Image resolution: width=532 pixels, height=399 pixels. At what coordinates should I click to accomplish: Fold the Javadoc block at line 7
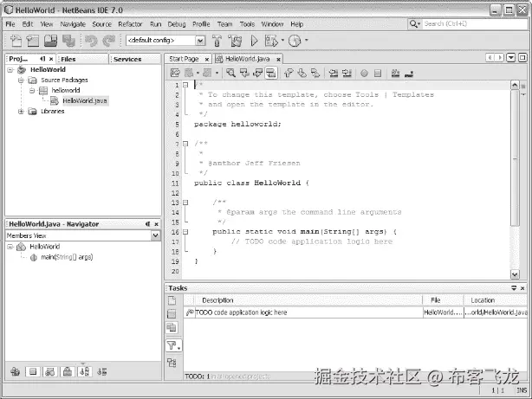(185, 144)
